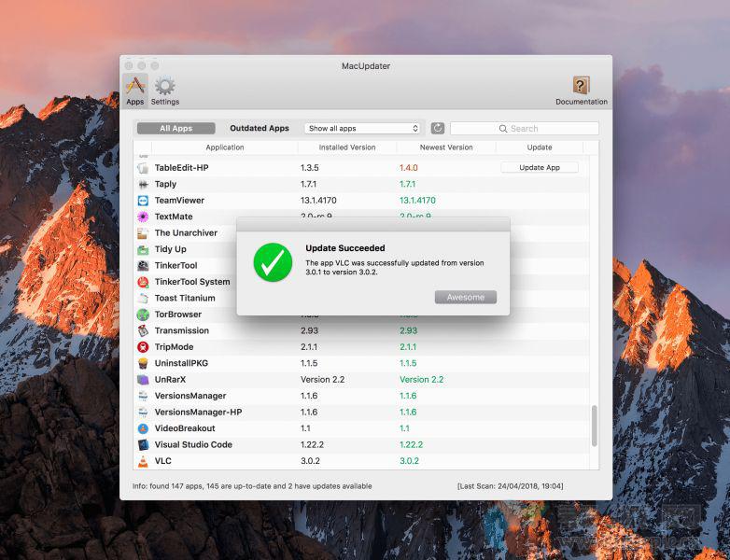
Task: Click the vertical scrollbar thumb
Action: (595, 426)
